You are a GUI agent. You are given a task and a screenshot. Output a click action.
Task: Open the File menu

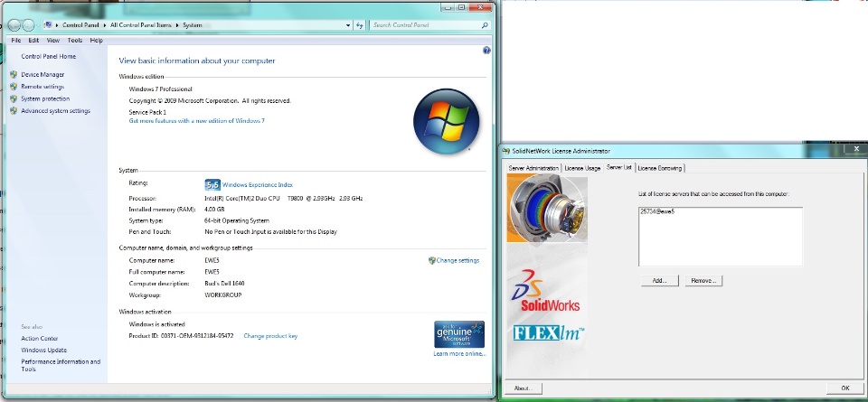coord(16,41)
